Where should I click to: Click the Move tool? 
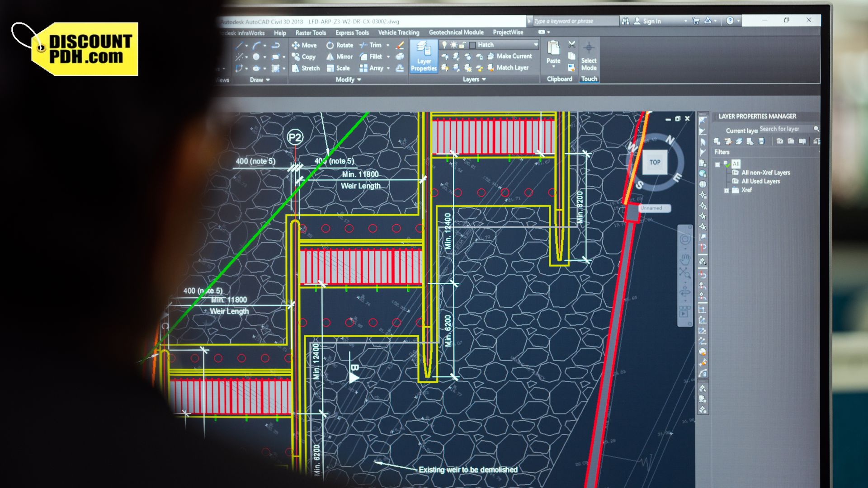pos(304,45)
